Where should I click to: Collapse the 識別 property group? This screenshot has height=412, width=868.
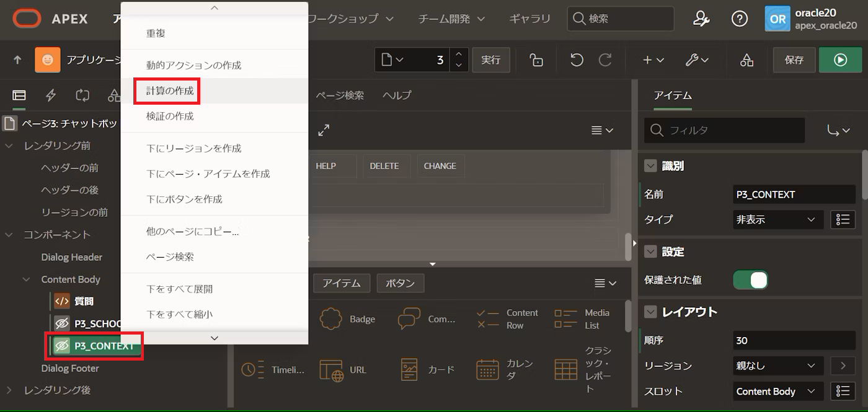pyautogui.click(x=650, y=165)
